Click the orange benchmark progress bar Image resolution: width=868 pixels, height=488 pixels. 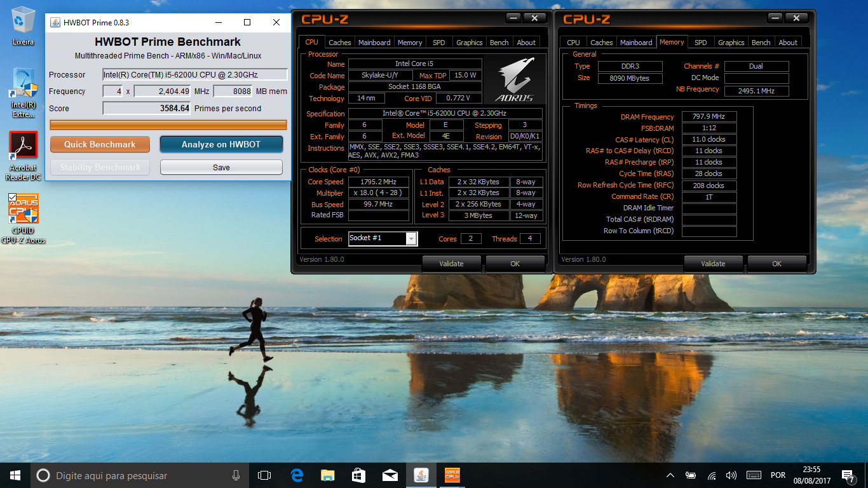click(x=168, y=125)
